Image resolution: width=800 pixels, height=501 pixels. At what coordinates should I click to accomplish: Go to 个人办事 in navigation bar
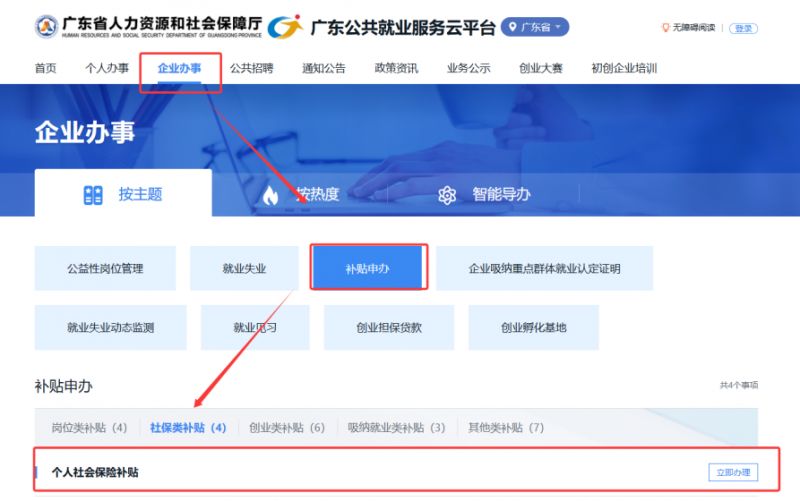tap(107, 68)
